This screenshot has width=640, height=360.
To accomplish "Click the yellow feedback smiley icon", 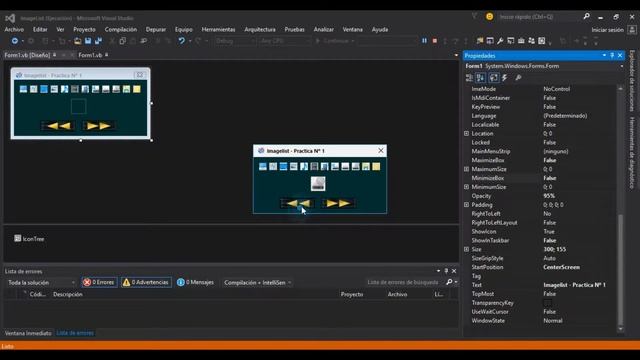I will pos(489,17).
